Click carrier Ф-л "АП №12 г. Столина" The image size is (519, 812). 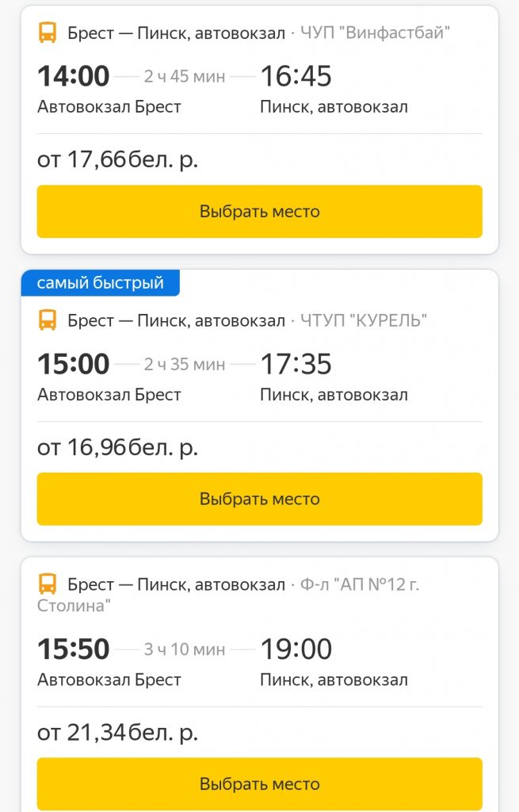360,585
